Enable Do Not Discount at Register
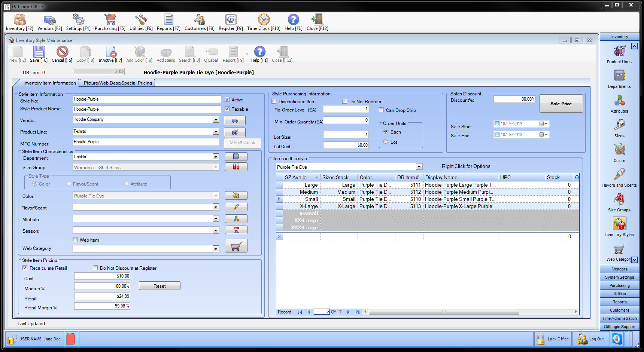Image resolution: width=644 pixels, height=352 pixels. [x=95, y=268]
